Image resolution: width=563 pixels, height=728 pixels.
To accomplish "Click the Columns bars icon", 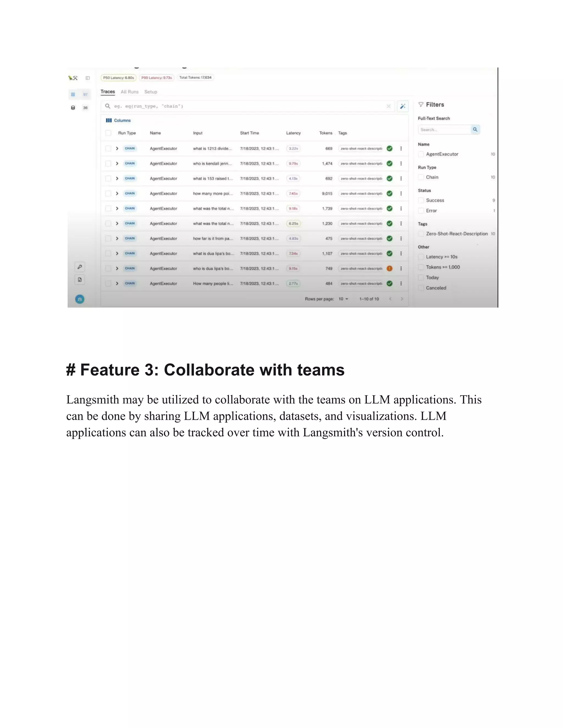I will tap(109, 120).
